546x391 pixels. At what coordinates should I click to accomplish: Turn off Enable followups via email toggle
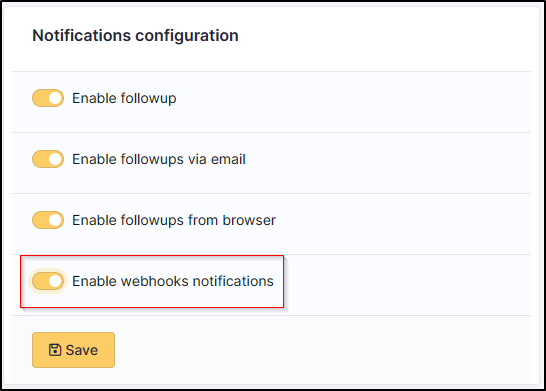tap(48, 159)
